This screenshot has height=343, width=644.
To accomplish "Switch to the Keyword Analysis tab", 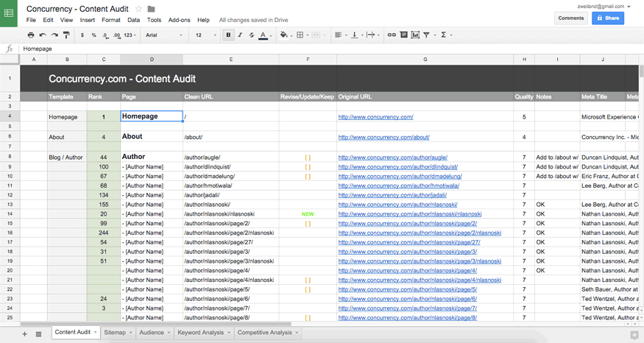I will (201, 332).
